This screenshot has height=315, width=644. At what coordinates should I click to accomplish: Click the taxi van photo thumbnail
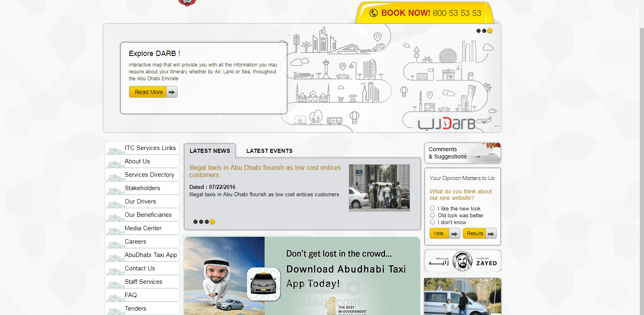(463, 296)
